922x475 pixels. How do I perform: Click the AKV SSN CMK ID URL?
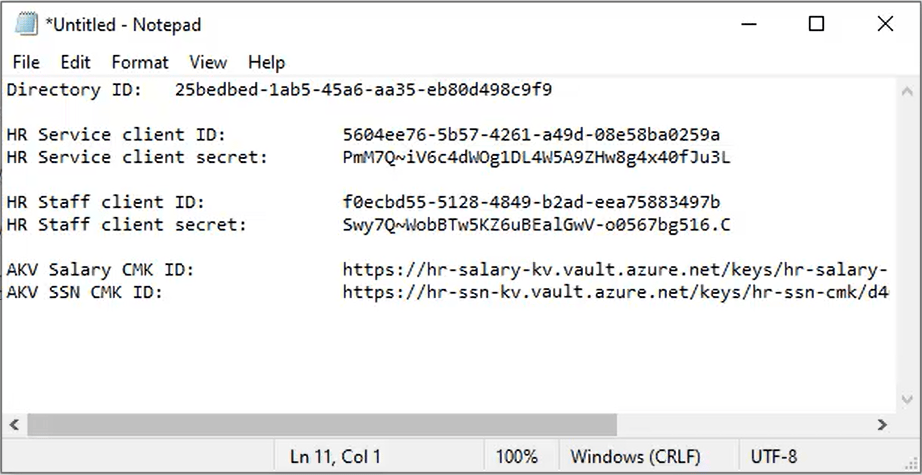click(616, 292)
